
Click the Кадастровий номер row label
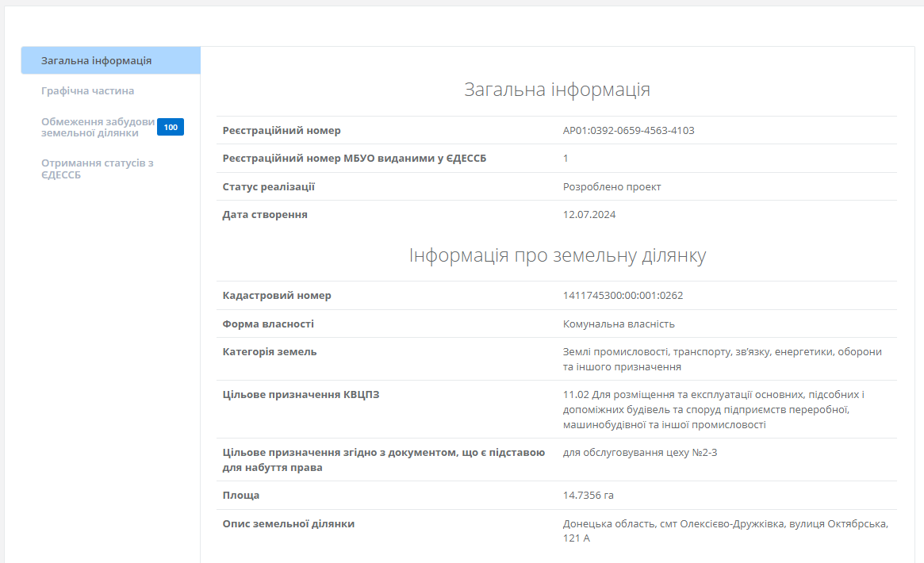[277, 296]
